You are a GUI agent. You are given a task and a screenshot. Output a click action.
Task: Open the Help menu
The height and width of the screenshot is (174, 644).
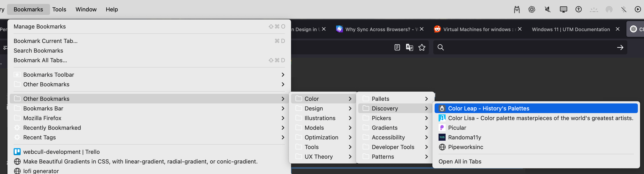112,9
